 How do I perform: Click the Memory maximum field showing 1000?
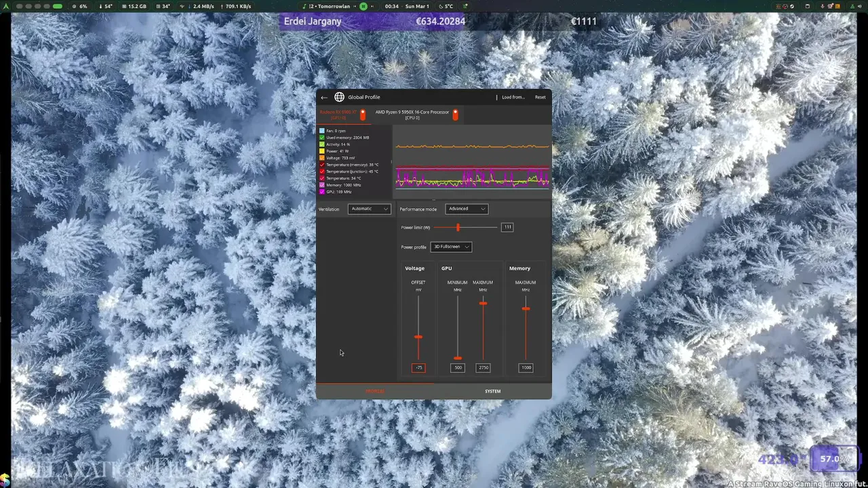[526, 367]
